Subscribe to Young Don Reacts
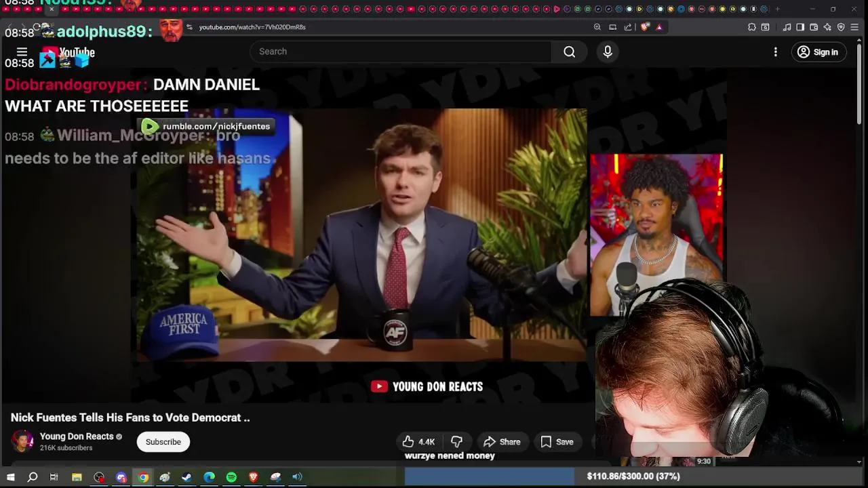This screenshot has height=488, width=868. [x=163, y=442]
